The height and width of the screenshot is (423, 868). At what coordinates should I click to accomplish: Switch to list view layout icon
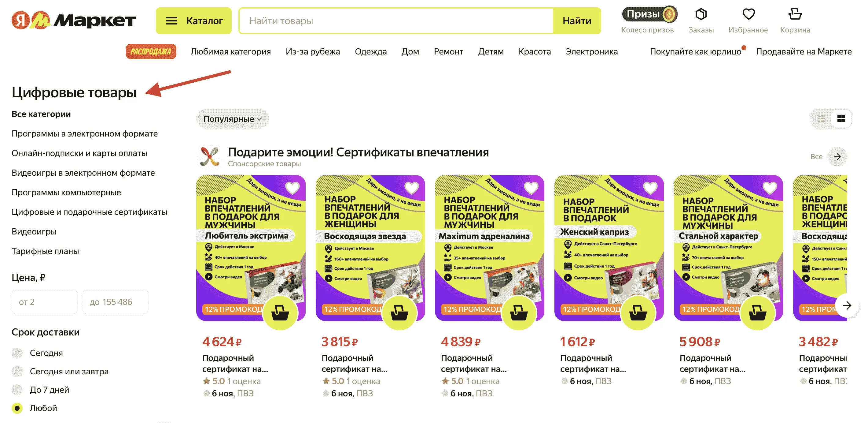[822, 118]
